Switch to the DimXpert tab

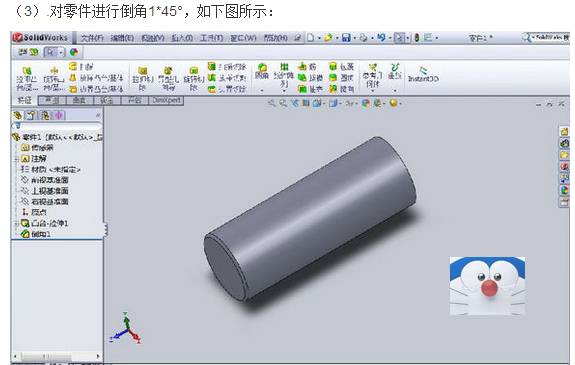tap(166, 100)
